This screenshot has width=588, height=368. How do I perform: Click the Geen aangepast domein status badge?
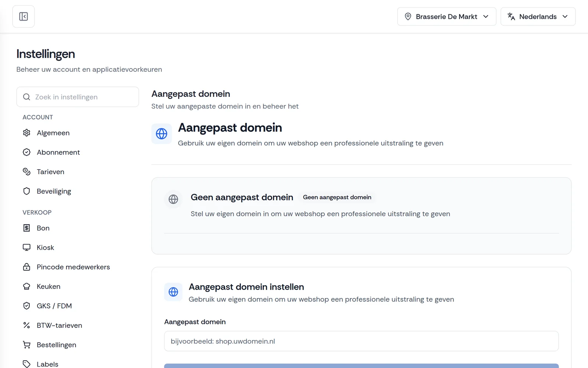pos(337,197)
